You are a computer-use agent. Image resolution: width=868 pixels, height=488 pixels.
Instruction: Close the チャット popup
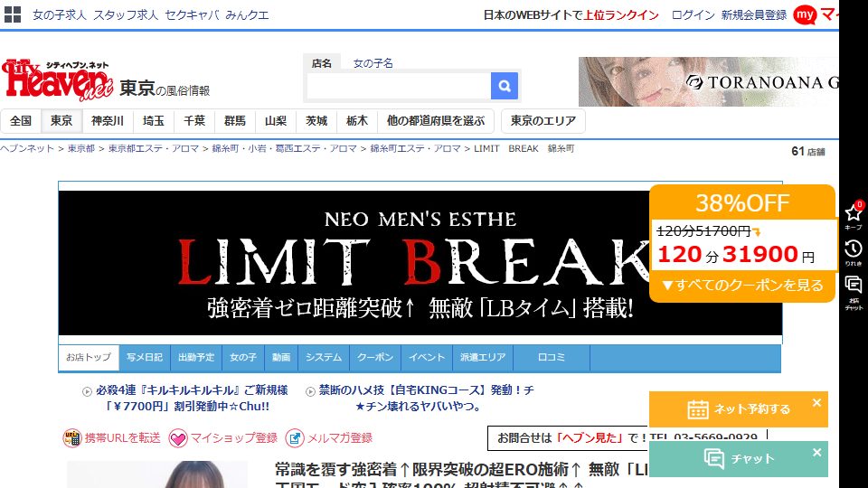click(x=816, y=452)
